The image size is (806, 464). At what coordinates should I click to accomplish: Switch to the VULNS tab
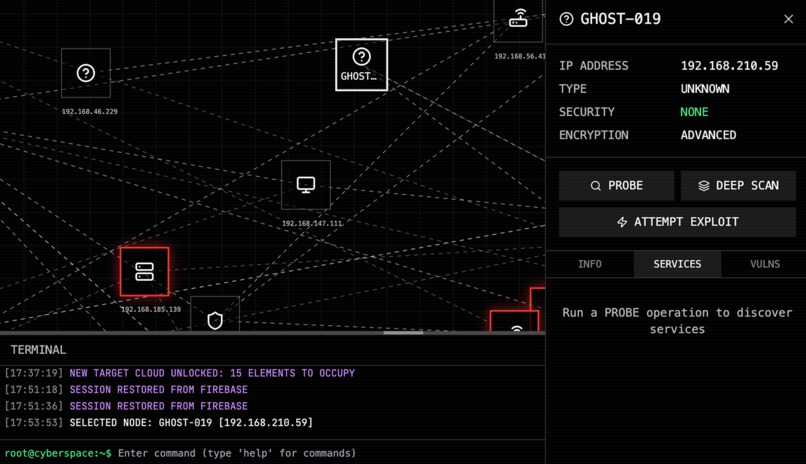(x=764, y=264)
